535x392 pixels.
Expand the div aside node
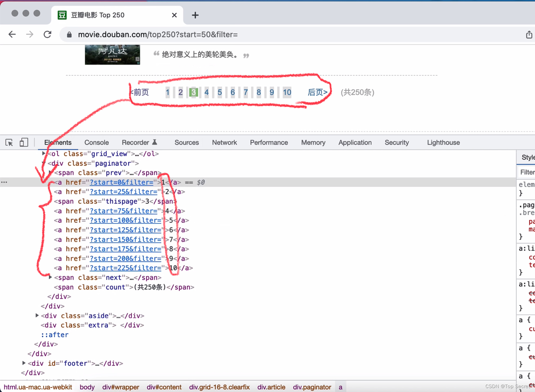(37, 316)
